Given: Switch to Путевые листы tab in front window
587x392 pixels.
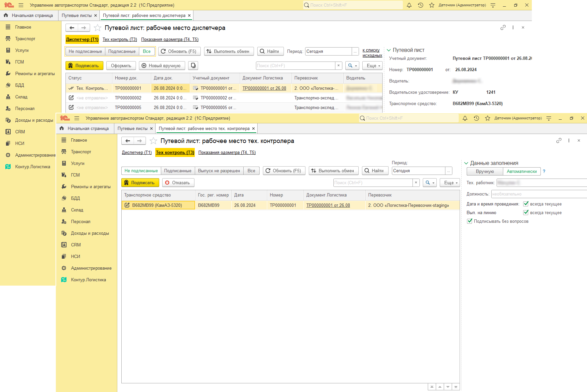Looking at the screenshot, I should coord(132,129).
